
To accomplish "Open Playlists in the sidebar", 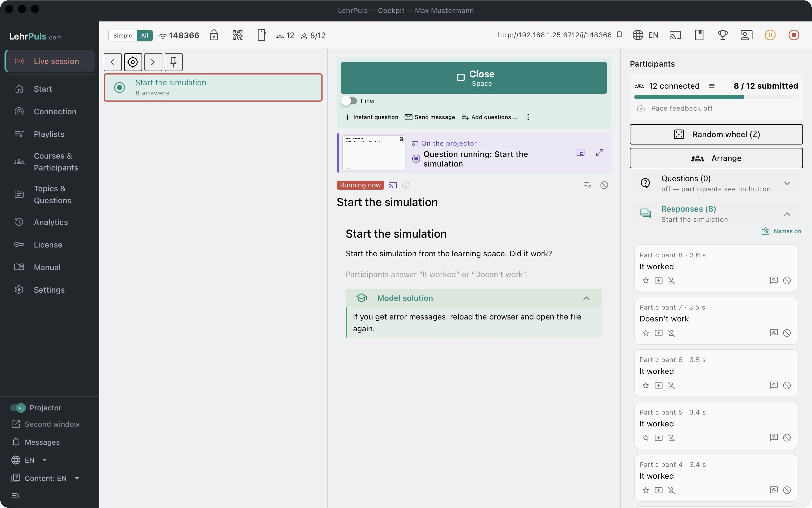I will [x=50, y=134].
